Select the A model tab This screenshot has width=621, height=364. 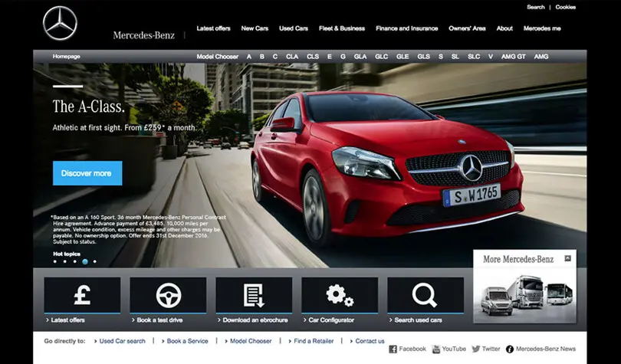tap(249, 57)
